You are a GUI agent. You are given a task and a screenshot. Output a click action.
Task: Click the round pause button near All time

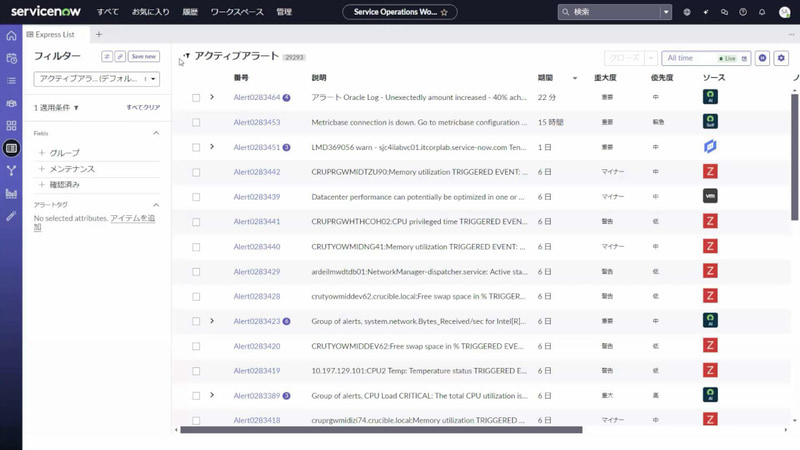click(762, 58)
